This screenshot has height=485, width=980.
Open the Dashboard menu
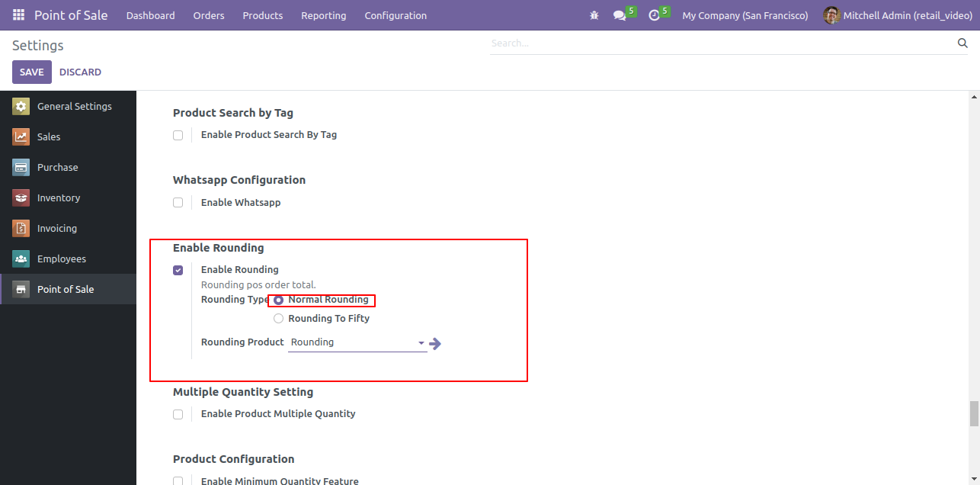(x=150, y=15)
